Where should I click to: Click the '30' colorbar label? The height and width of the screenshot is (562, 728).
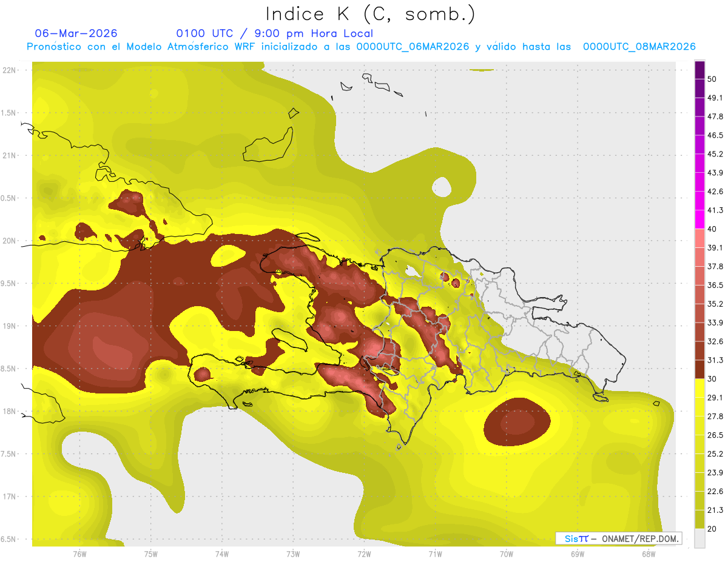(712, 379)
